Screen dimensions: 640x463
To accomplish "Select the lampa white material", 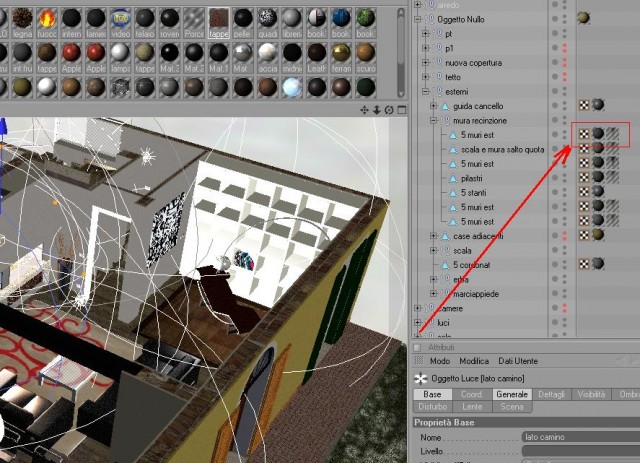I will tap(120, 53).
